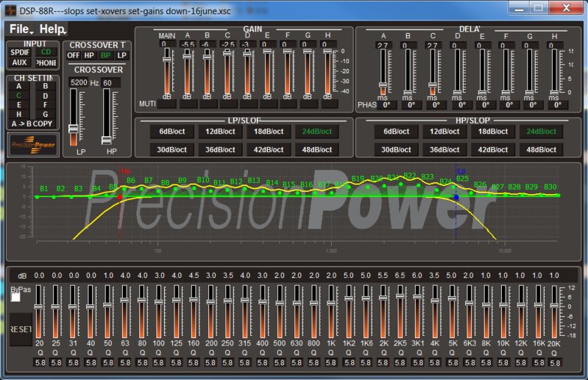Select channel B in CH SETTING
588x380 pixels.
(x=46, y=86)
